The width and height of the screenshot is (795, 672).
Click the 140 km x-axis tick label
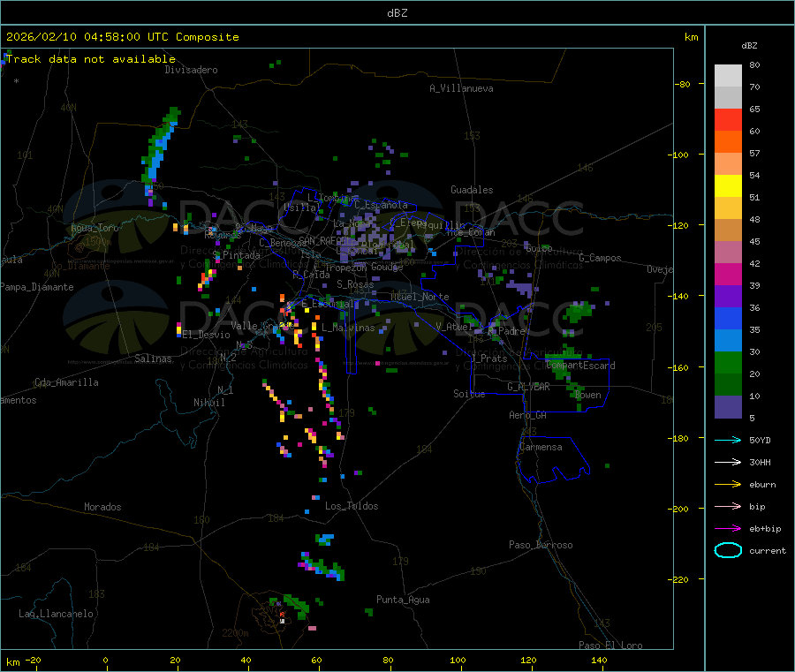[x=599, y=660]
